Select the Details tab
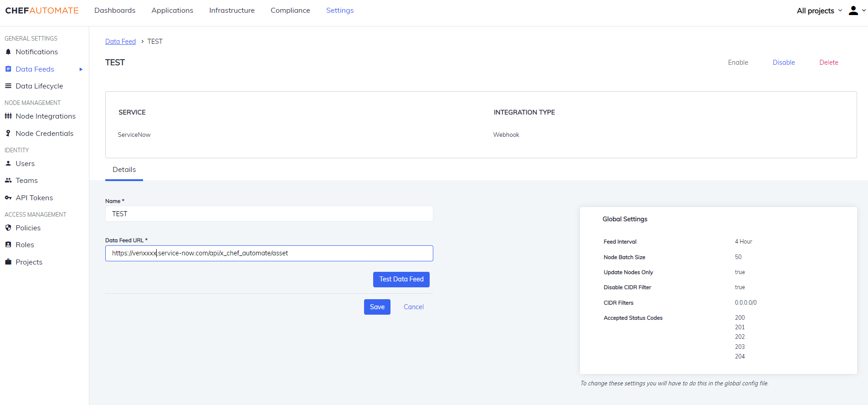This screenshot has width=868, height=405. click(x=124, y=170)
